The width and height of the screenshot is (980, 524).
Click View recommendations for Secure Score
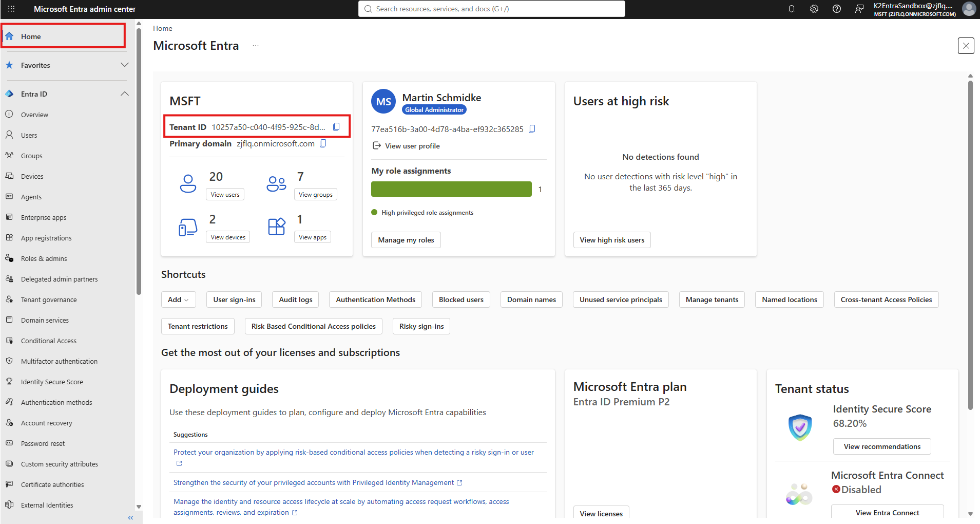882,446
